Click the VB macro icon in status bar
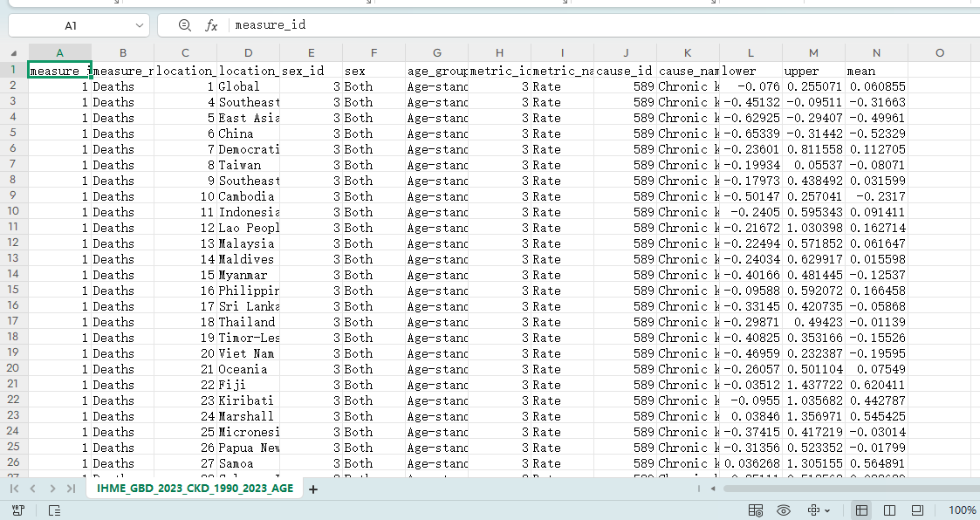980x520 pixels. click(18, 510)
